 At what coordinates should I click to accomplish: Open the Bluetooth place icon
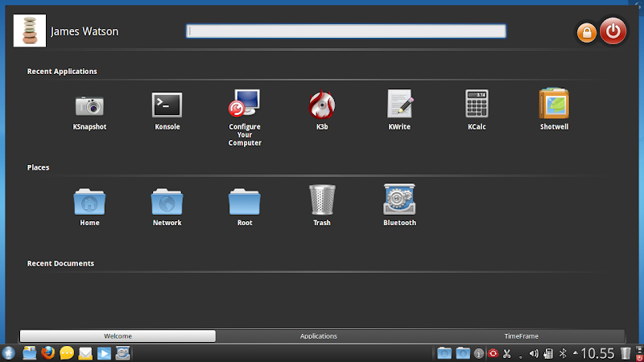(x=399, y=199)
